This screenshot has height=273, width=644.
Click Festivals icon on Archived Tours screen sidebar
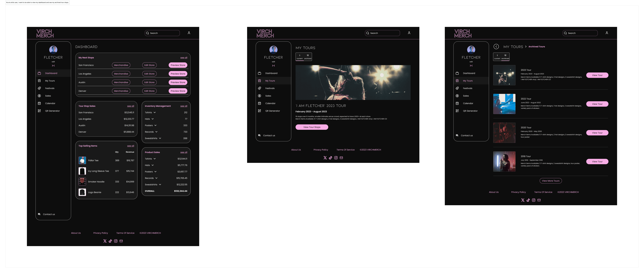pos(457,88)
